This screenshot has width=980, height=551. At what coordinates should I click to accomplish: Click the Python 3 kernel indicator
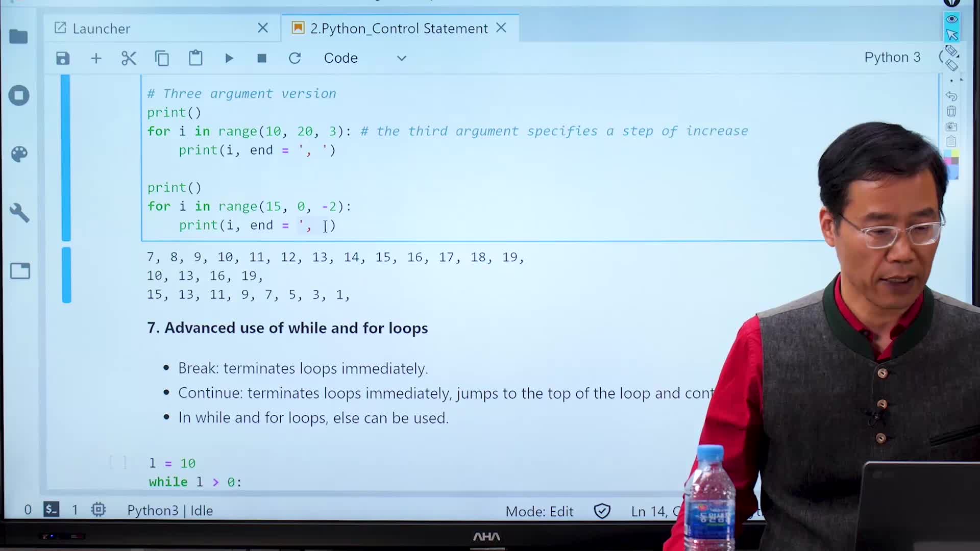pyautogui.click(x=893, y=57)
